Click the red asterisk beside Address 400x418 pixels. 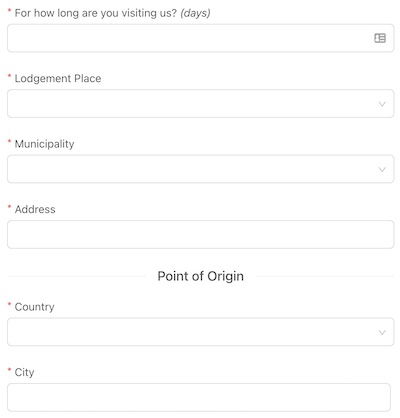pos(10,207)
